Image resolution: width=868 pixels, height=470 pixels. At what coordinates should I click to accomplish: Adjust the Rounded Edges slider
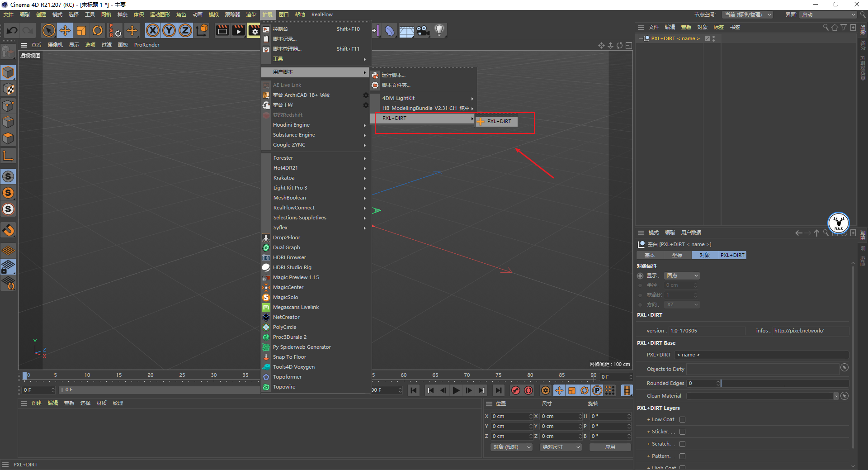[785, 383]
